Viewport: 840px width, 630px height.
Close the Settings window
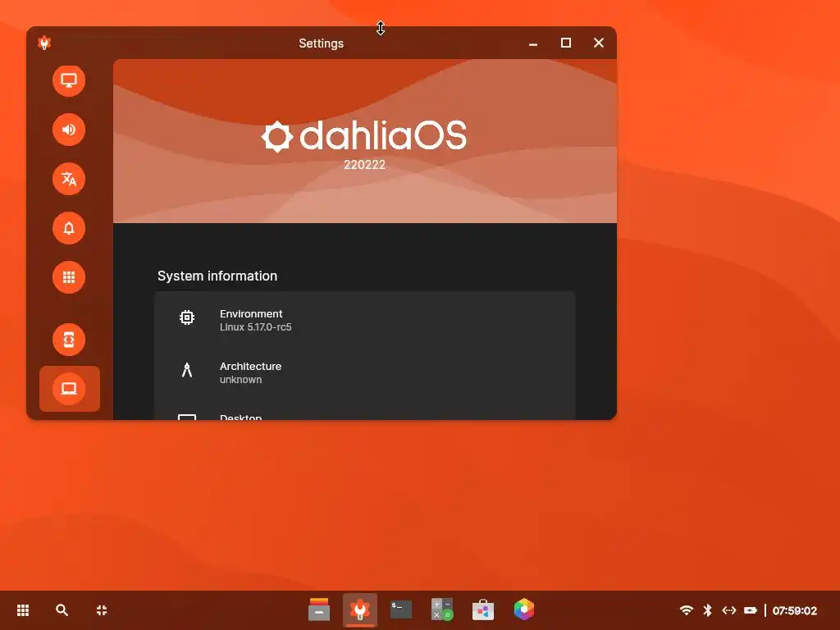599,43
